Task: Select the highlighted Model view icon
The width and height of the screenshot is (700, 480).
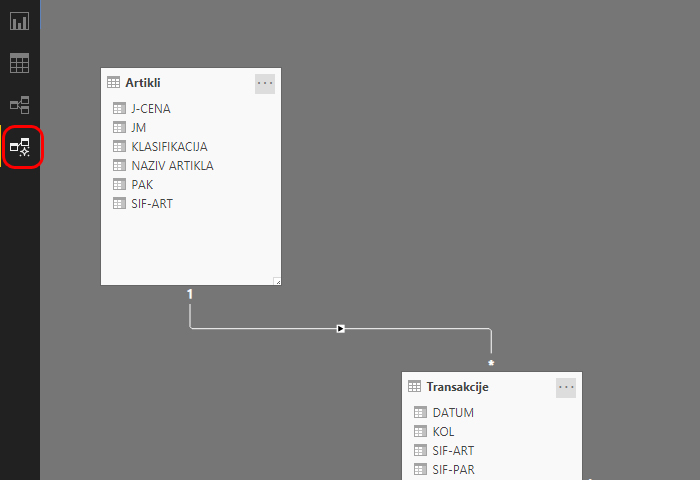Action: (20, 147)
